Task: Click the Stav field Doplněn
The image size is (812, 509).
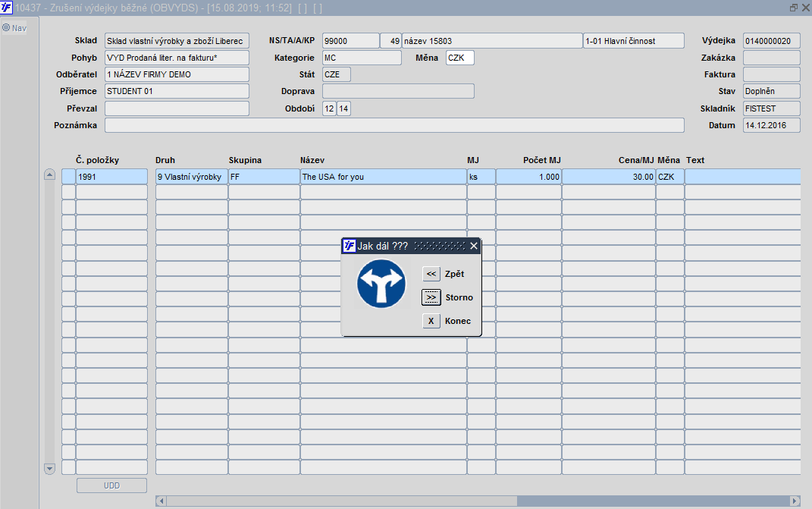Action: point(772,91)
